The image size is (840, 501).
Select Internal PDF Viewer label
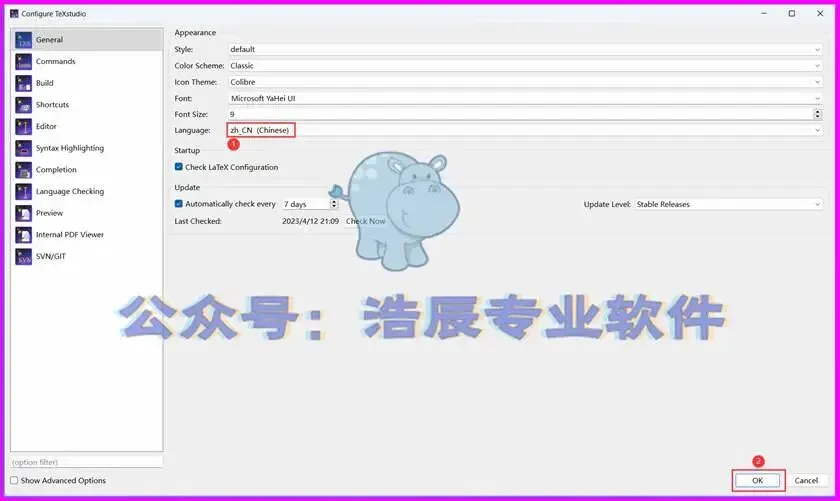[70, 235]
